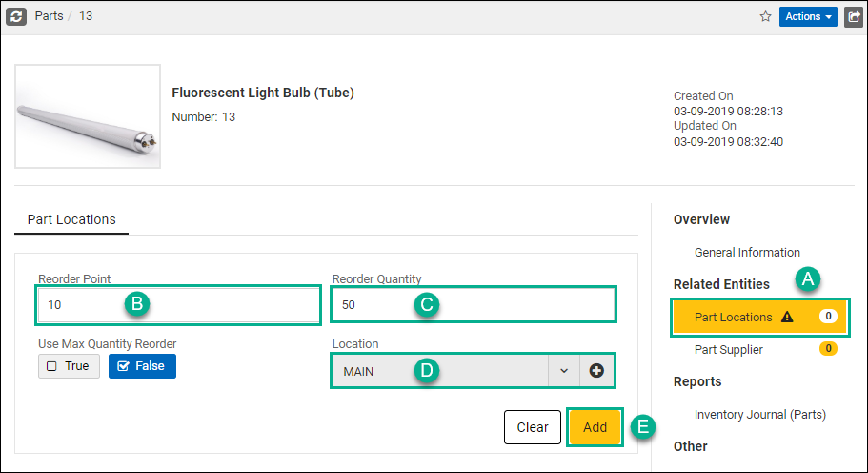Click the Reorder Point input field

[177, 304]
